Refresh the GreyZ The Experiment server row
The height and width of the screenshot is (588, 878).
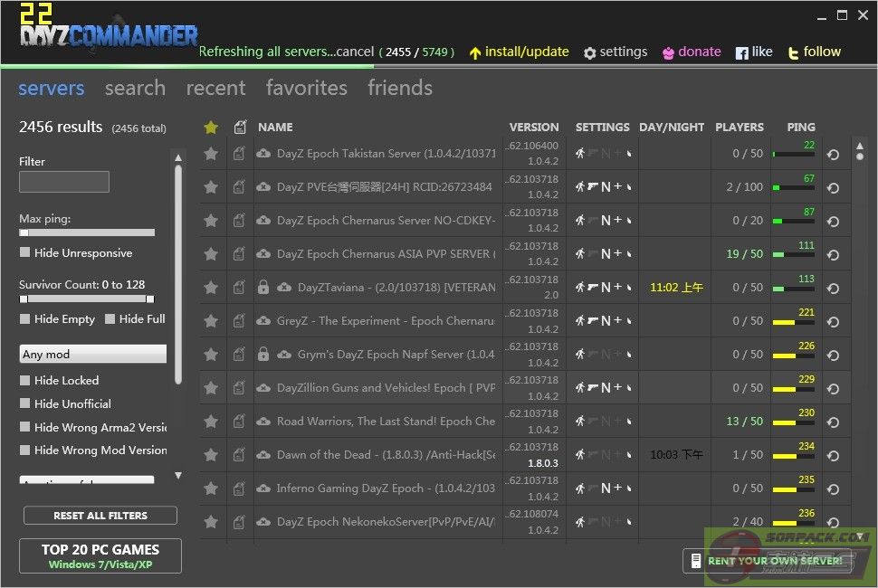pos(833,321)
